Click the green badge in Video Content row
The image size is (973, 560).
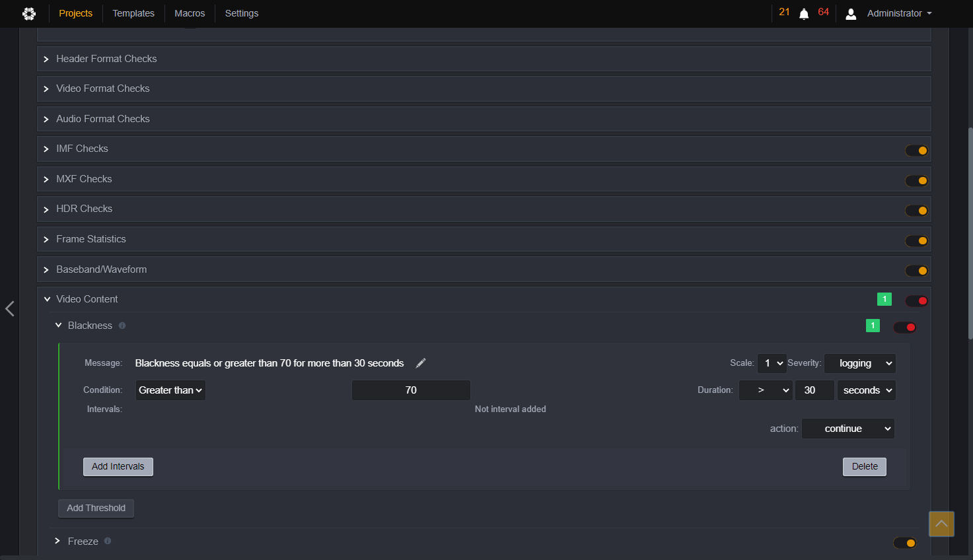[x=884, y=299]
